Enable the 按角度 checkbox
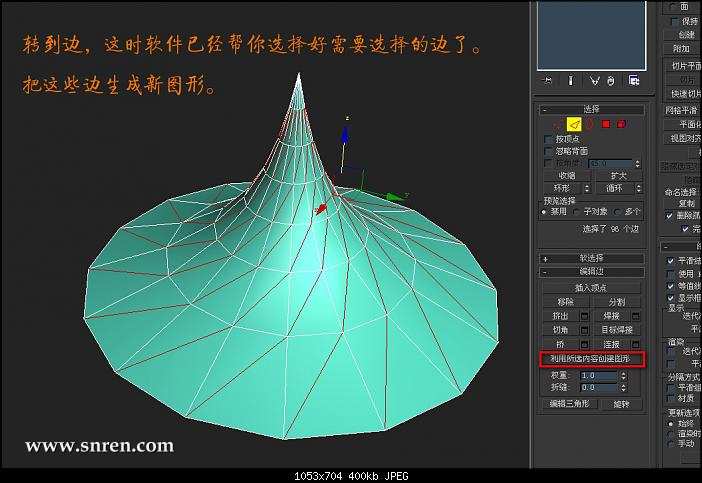 (548, 163)
